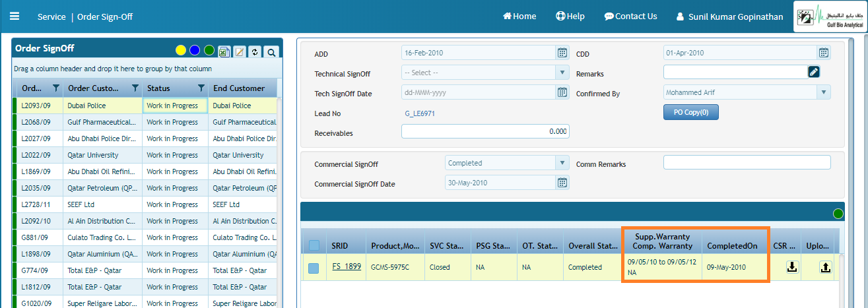Click the edit note icon in Order SignOff
The image size is (868, 308).
(x=240, y=51)
